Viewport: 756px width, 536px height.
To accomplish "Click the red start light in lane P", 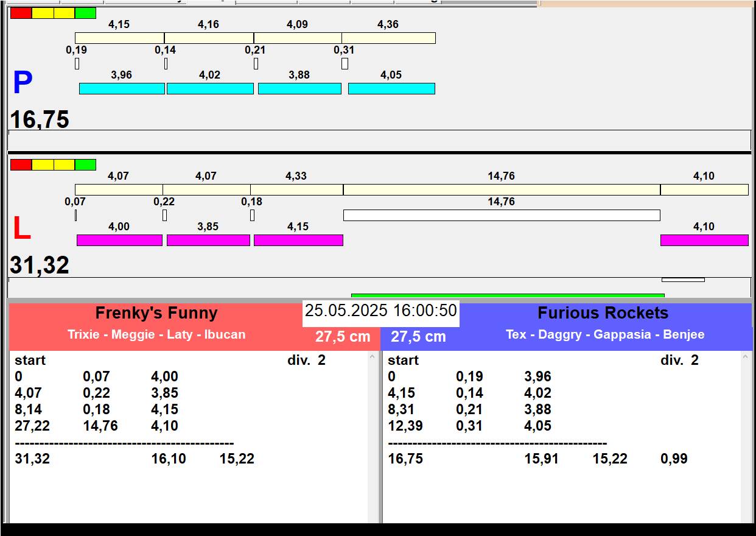I will pyautogui.click(x=21, y=13).
